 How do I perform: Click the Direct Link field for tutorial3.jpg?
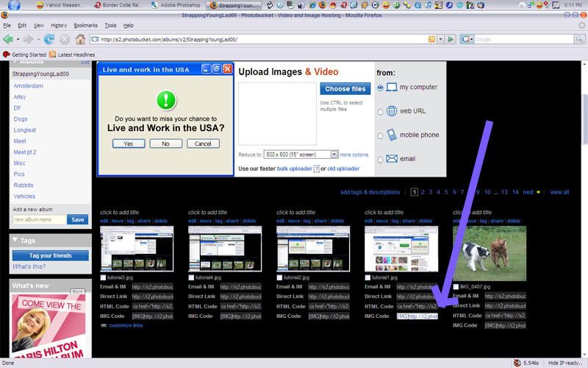[153, 297]
